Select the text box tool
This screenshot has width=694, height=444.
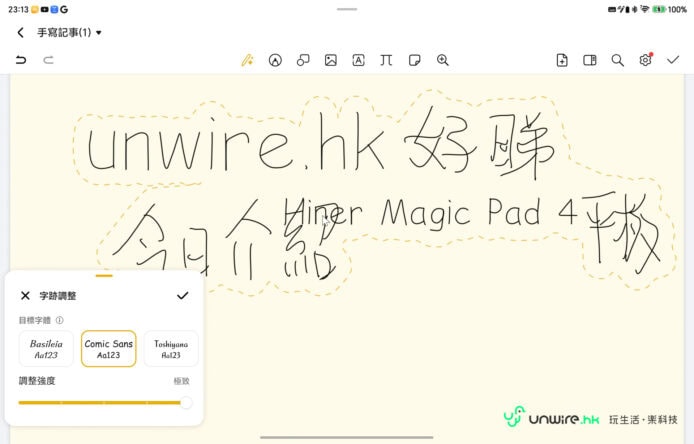359,60
